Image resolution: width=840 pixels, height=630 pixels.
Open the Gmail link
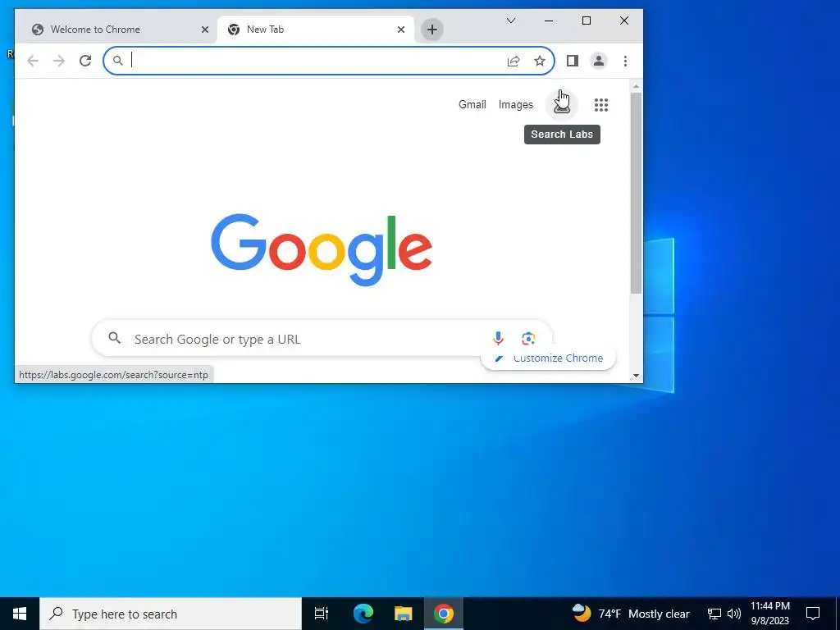point(472,105)
